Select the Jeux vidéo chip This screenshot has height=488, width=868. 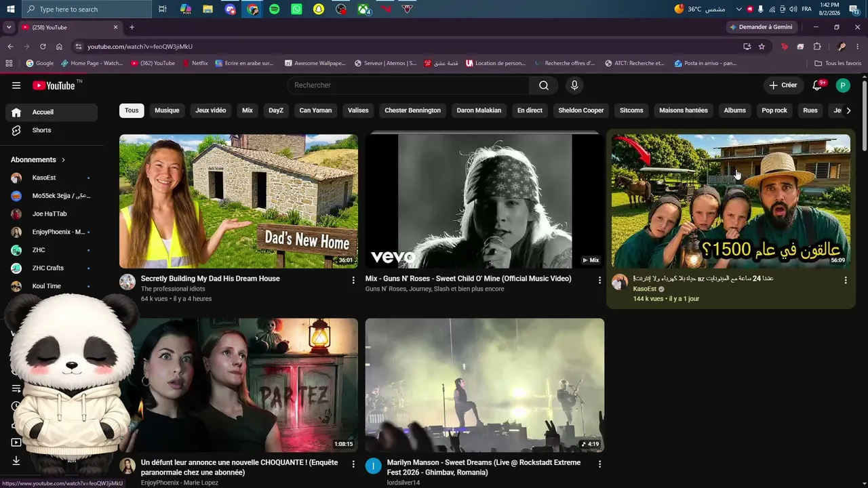211,110
